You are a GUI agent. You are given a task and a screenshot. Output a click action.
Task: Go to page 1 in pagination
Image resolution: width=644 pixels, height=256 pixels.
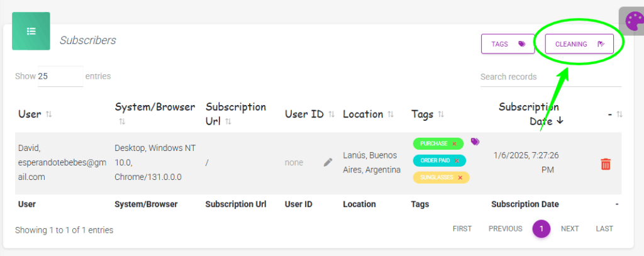point(541,228)
